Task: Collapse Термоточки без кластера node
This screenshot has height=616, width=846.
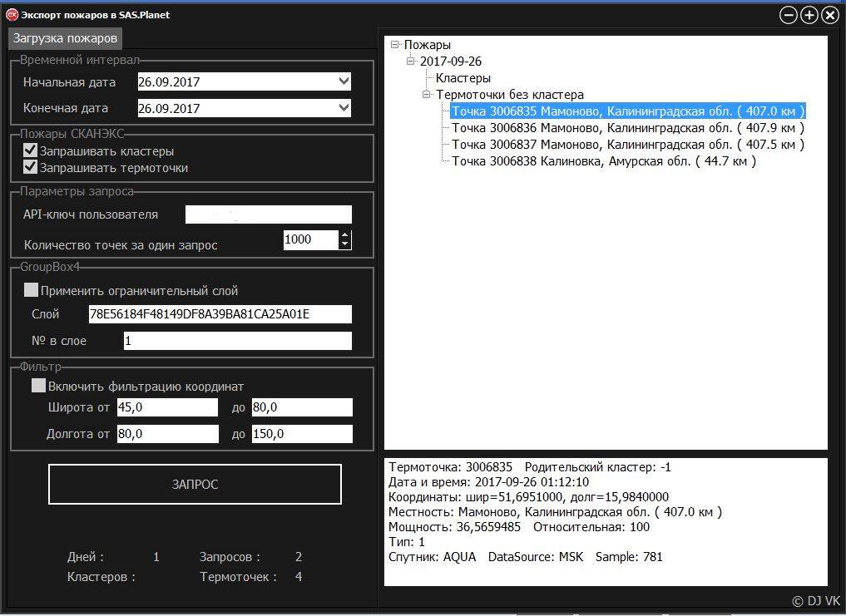Action: 427,95
